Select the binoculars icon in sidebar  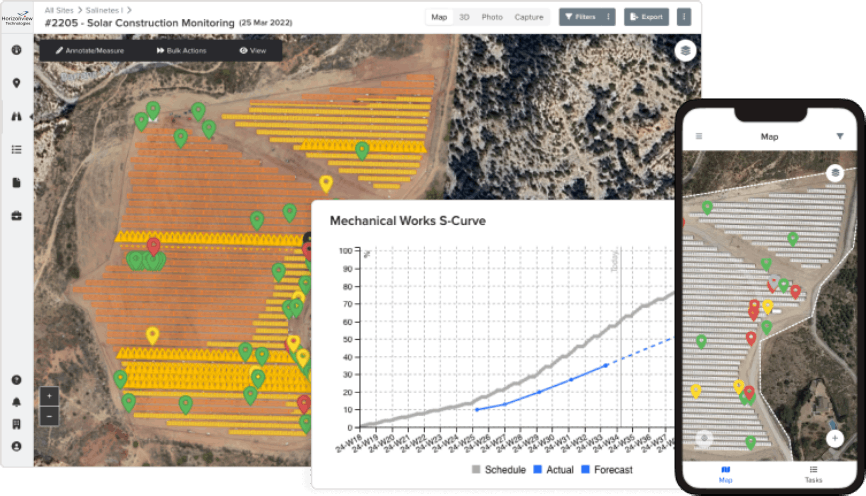(x=16, y=116)
